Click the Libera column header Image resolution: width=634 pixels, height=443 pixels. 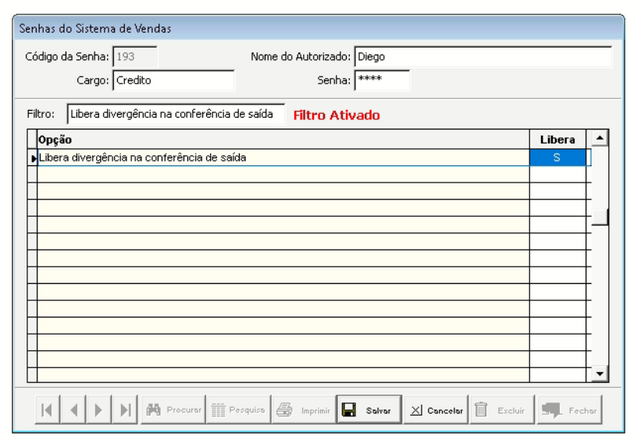point(558,139)
